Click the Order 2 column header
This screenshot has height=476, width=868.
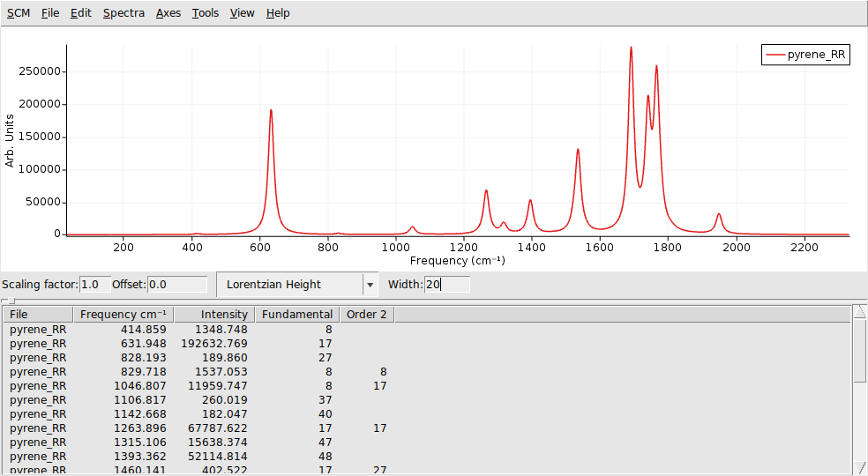pyautogui.click(x=366, y=315)
